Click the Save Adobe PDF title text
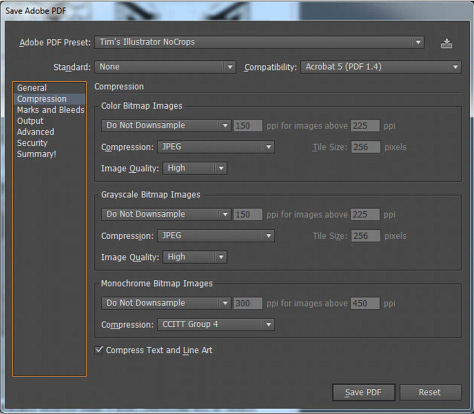474x414 pixels. [36, 11]
